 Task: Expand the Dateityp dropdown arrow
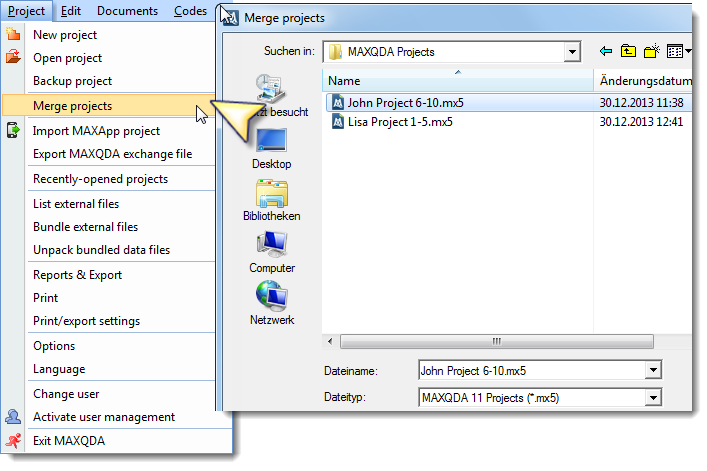click(653, 398)
